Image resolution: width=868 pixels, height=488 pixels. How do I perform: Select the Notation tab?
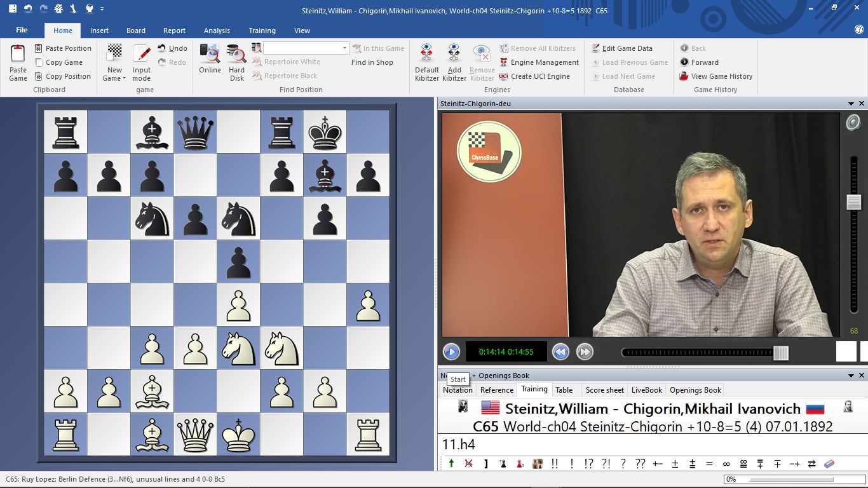458,390
